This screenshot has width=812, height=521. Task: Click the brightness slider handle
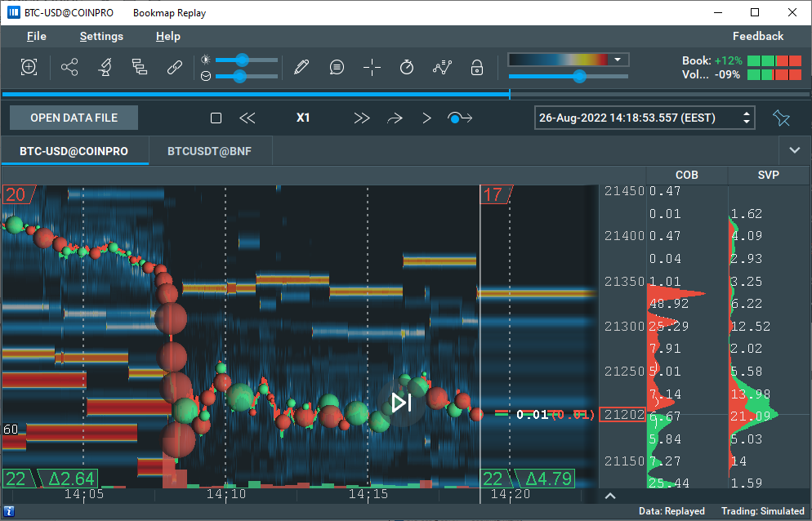[x=243, y=60]
